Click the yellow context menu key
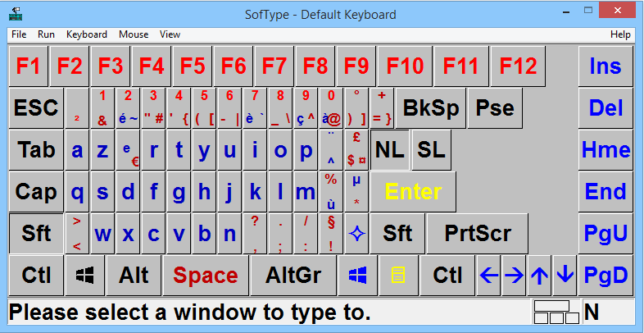This screenshot has width=644, height=333. [x=398, y=275]
